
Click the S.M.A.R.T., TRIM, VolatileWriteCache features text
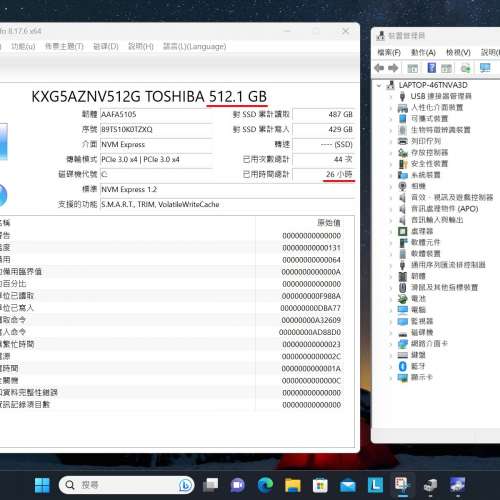160,204
